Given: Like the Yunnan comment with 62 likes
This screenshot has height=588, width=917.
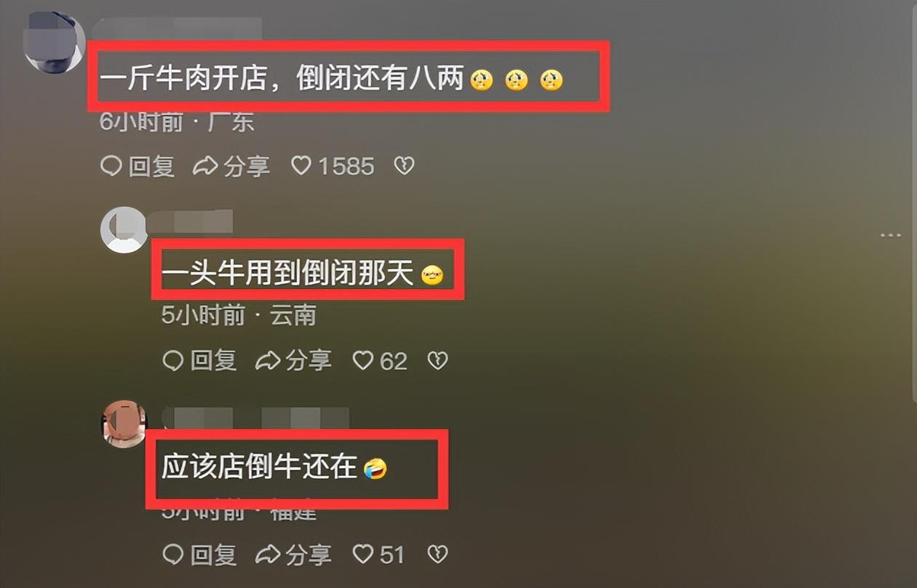Looking at the screenshot, I should [379, 360].
